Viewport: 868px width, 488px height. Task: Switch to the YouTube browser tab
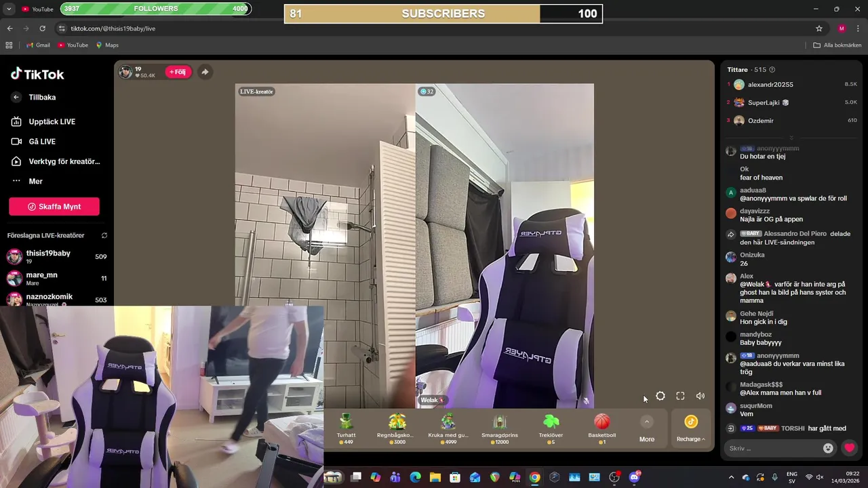click(37, 9)
